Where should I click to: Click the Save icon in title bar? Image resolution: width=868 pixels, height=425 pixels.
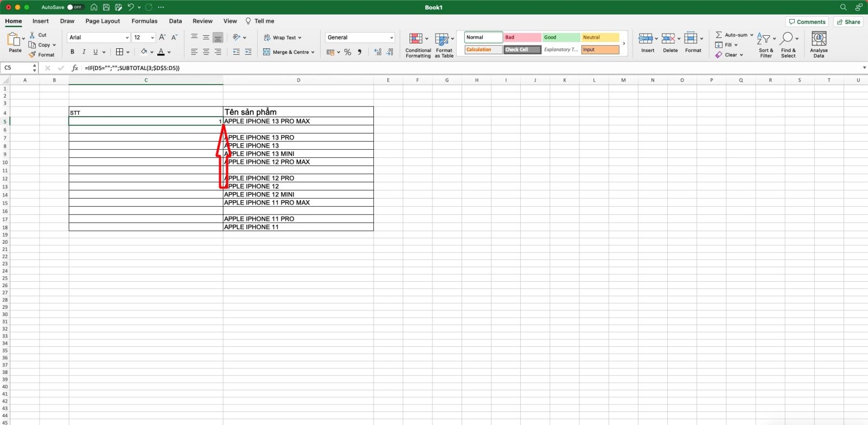pos(106,7)
